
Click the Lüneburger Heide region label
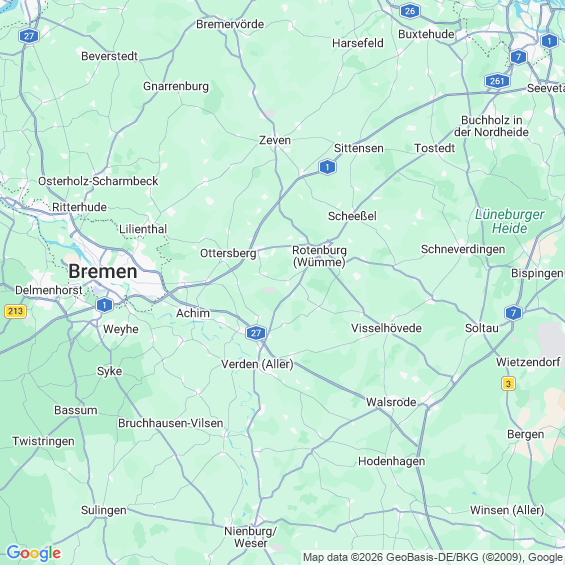click(x=510, y=221)
